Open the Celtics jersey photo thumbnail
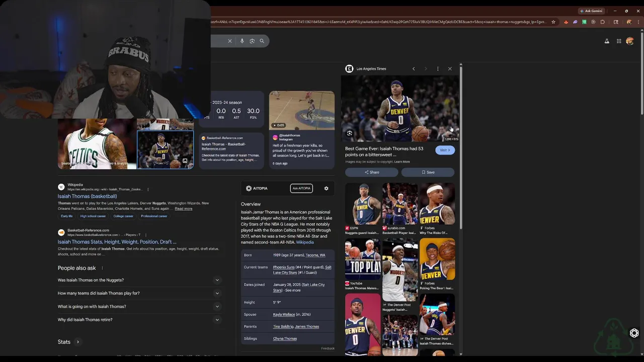This screenshot has height=362, width=644. pos(97,143)
